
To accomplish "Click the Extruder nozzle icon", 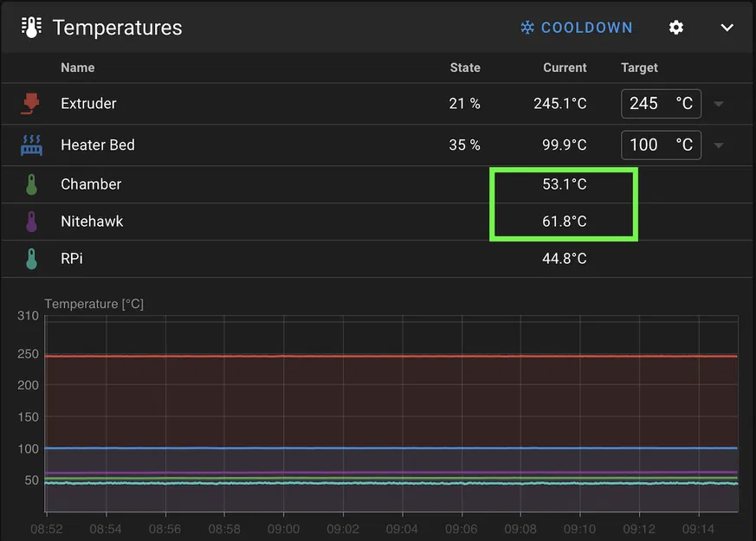I will click(x=31, y=104).
